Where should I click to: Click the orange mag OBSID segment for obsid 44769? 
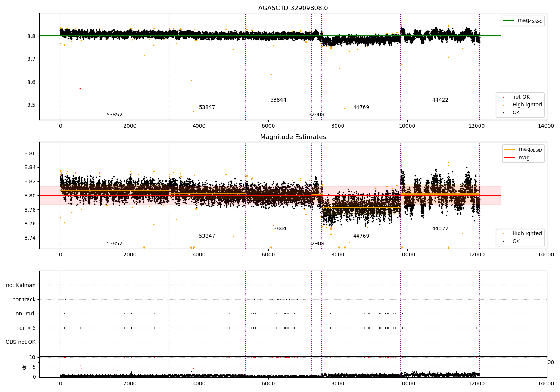click(361, 207)
